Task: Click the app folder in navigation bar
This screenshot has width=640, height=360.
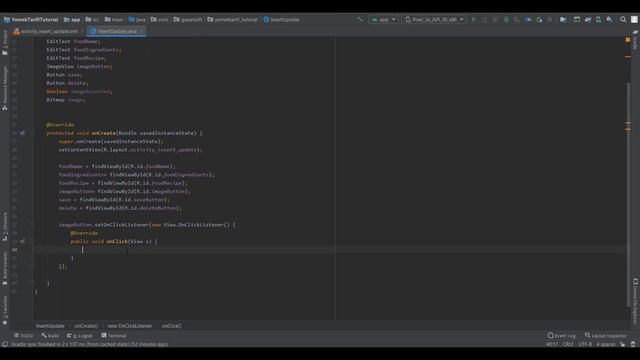Action: coord(72,19)
